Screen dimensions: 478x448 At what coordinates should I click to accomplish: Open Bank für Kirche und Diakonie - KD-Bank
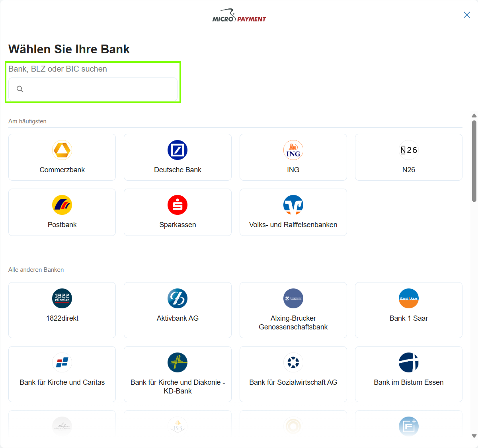pyautogui.click(x=178, y=374)
